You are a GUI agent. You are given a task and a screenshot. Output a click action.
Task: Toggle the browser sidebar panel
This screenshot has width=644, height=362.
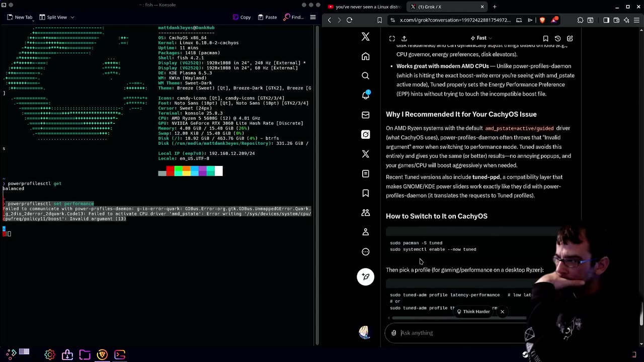tap(606, 20)
